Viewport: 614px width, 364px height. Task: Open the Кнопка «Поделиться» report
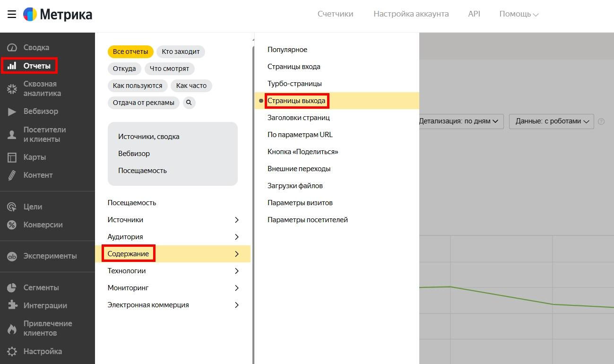tap(303, 152)
